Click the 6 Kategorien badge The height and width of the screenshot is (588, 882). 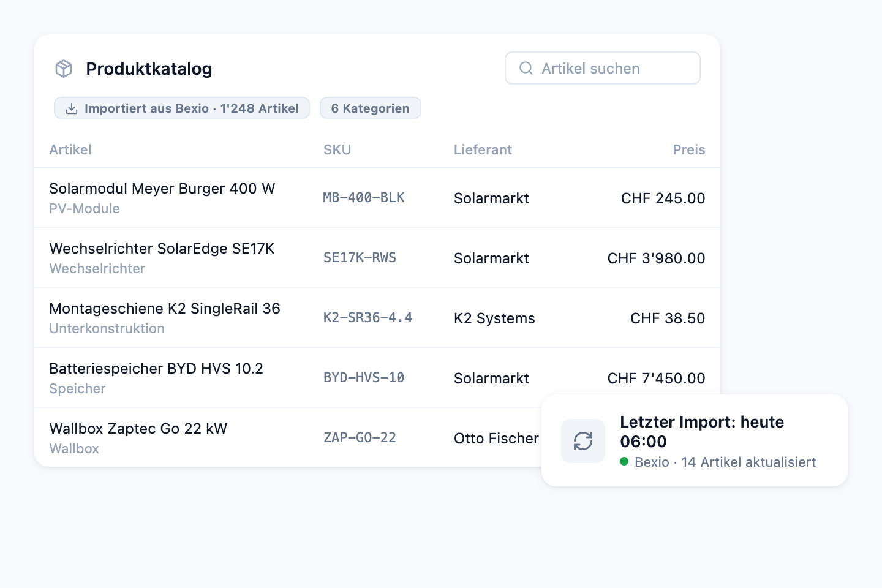point(371,108)
